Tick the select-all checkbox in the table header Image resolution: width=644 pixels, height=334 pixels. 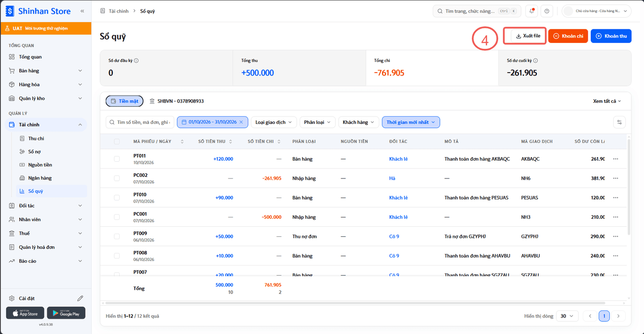117,142
